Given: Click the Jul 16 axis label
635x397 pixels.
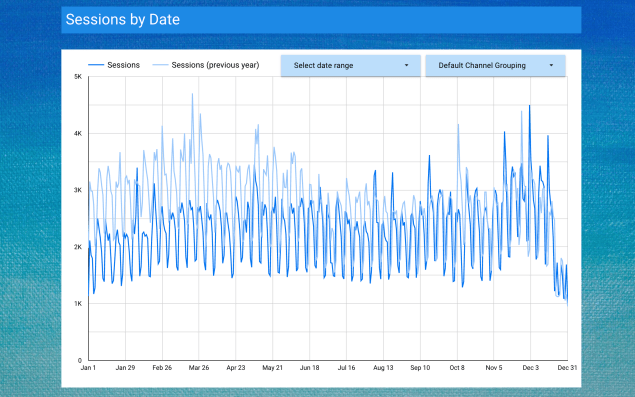Looking at the screenshot, I should [x=346, y=368].
